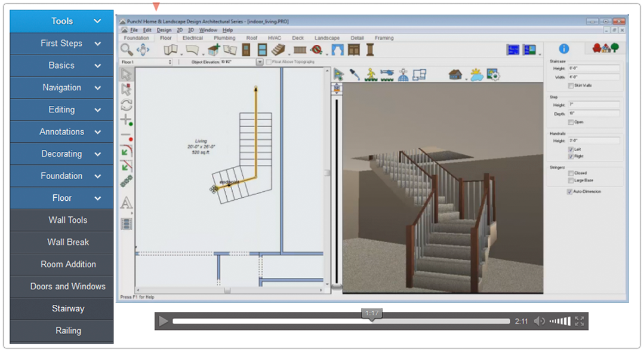Open the Wall Break tutorial link
This screenshot has width=644, height=352.
[68, 242]
